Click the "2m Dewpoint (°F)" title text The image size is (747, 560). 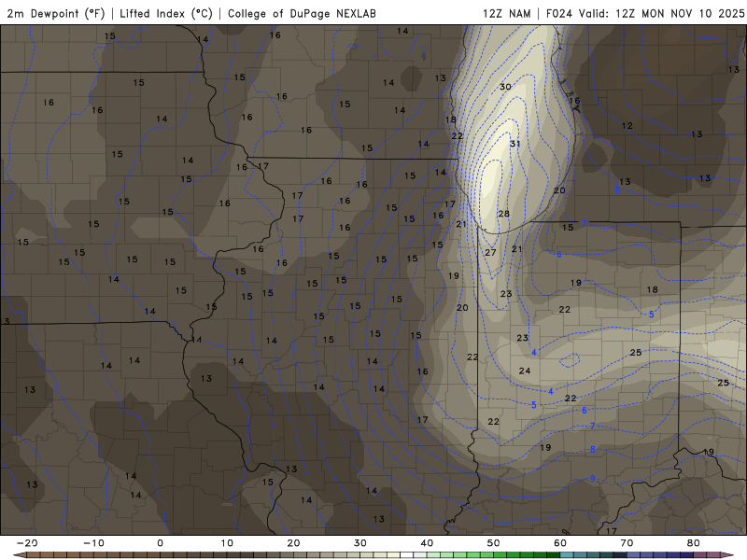tap(56, 14)
